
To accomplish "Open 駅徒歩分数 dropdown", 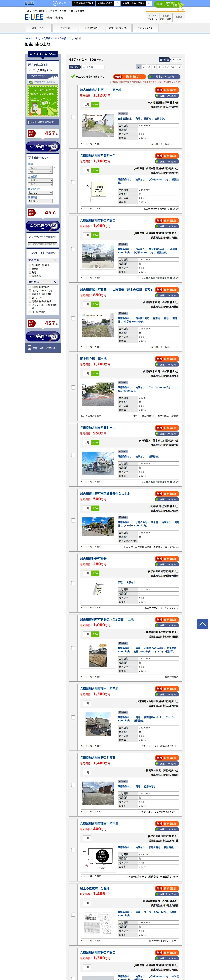I will tap(40, 193).
